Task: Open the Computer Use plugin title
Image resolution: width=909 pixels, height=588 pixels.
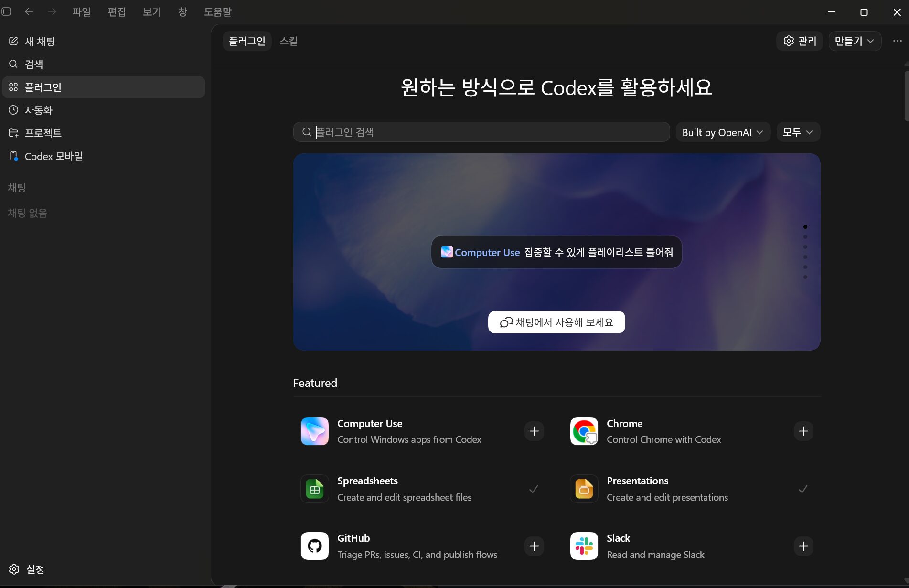Action: click(x=370, y=424)
